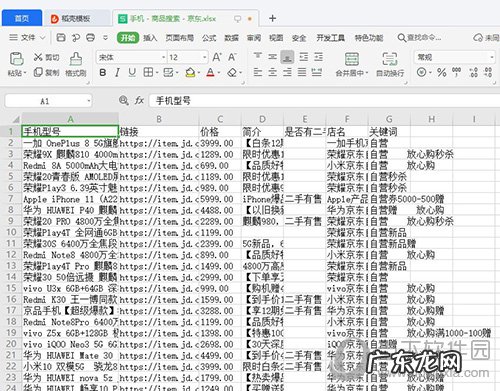The height and width of the screenshot is (391, 500).
Task: Click the currency format icon
Action: point(421,72)
